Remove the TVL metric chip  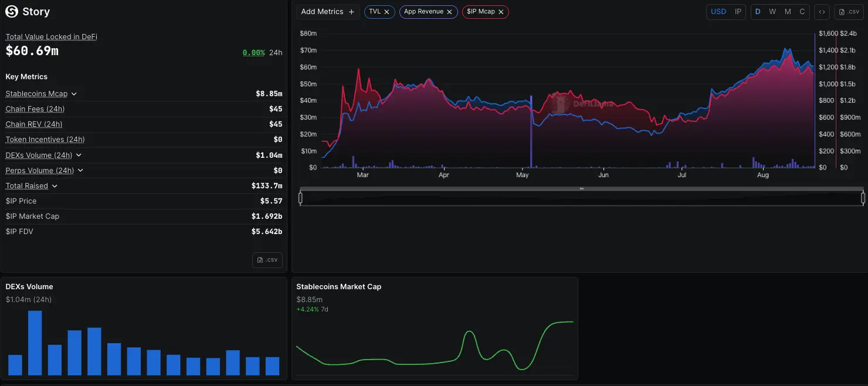pyautogui.click(x=388, y=12)
